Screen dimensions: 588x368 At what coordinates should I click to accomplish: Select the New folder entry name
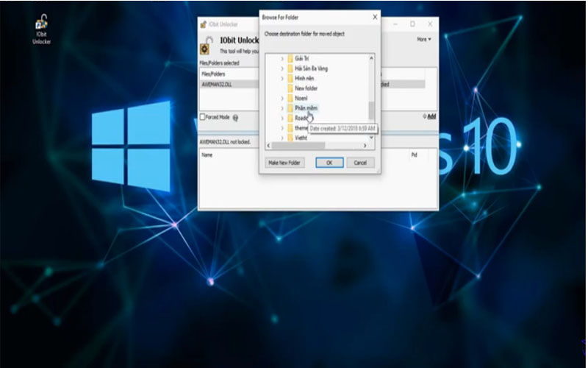(x=306, y=88)
